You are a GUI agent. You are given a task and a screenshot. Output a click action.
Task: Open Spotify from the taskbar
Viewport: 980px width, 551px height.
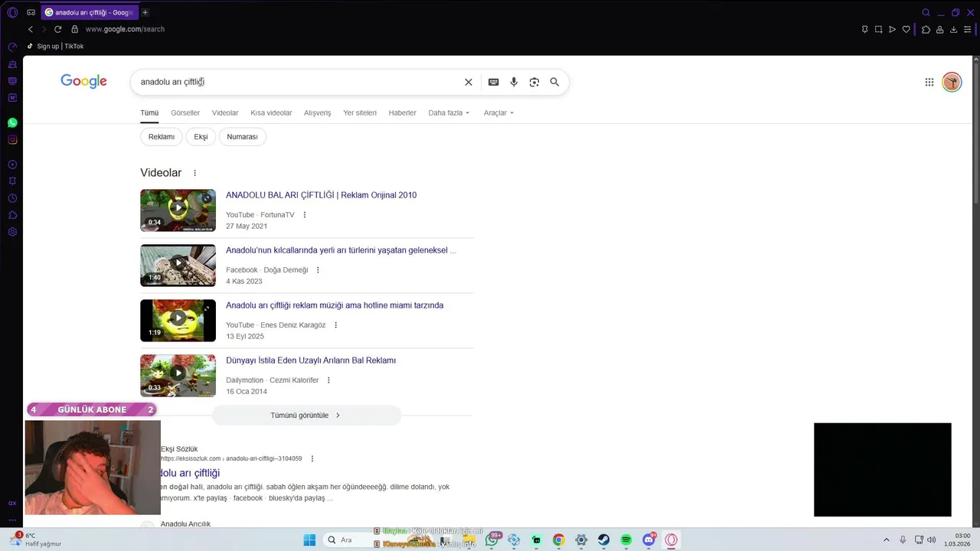pyautogui.click(x=626, y=540)
